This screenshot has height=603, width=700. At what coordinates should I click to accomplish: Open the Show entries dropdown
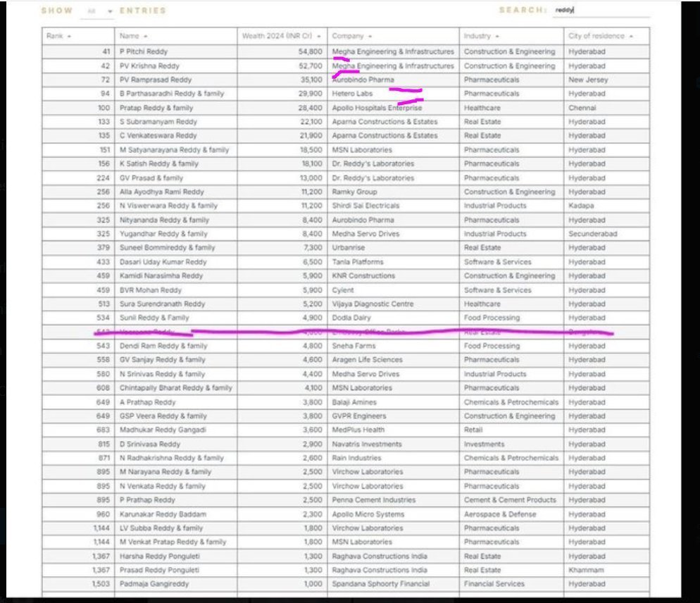click(96, 11)
